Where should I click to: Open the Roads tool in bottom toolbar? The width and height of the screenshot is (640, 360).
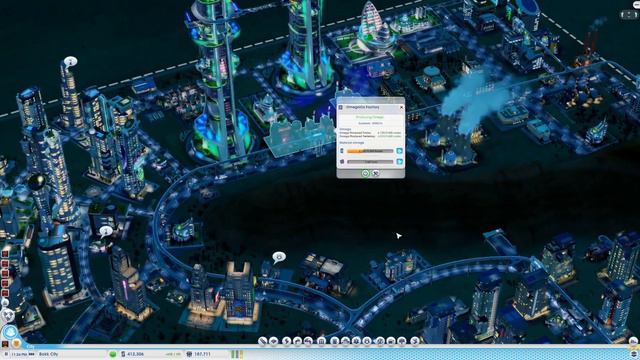click(262, 342)
